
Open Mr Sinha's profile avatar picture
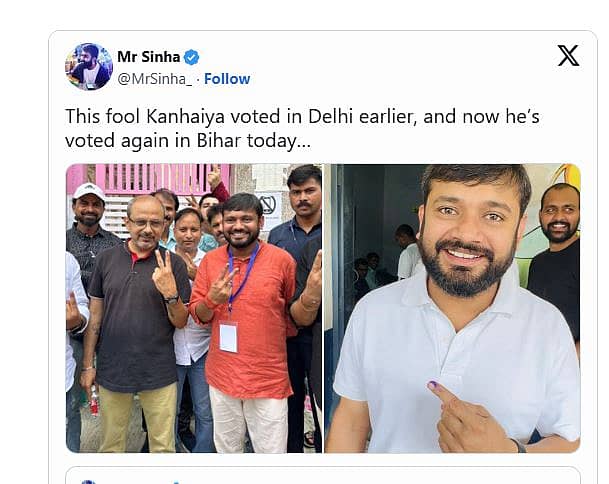point(89,67)
